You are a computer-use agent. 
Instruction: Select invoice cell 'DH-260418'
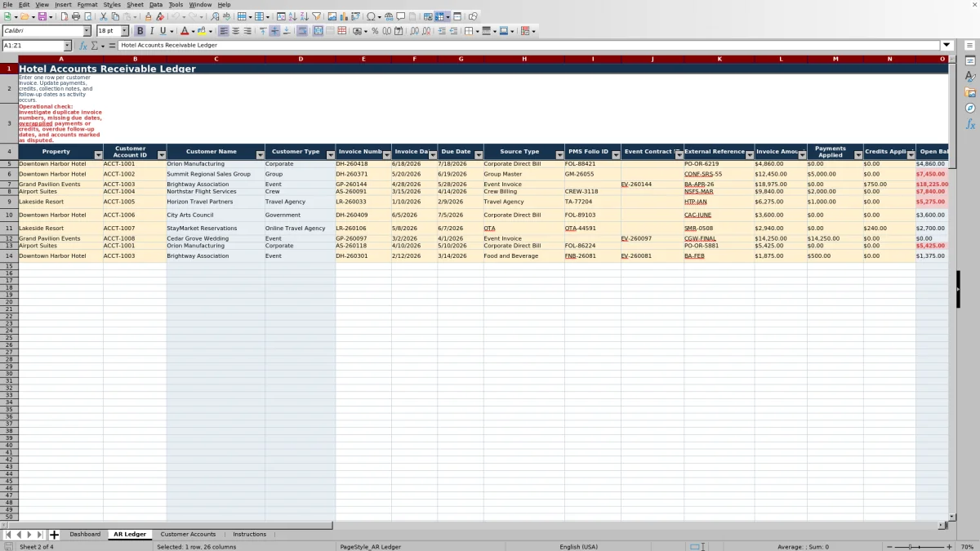coord(363,164)
